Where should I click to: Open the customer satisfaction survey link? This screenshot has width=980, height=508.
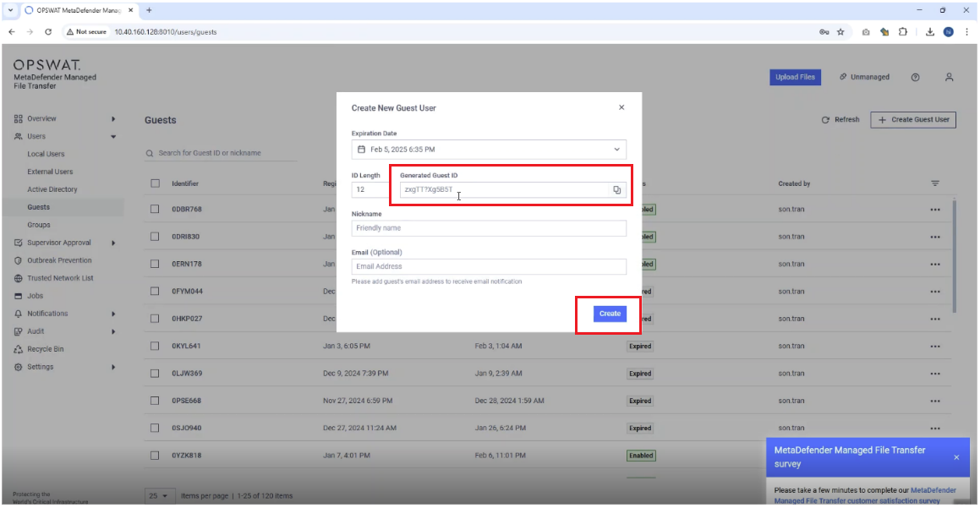click(865, 495)
